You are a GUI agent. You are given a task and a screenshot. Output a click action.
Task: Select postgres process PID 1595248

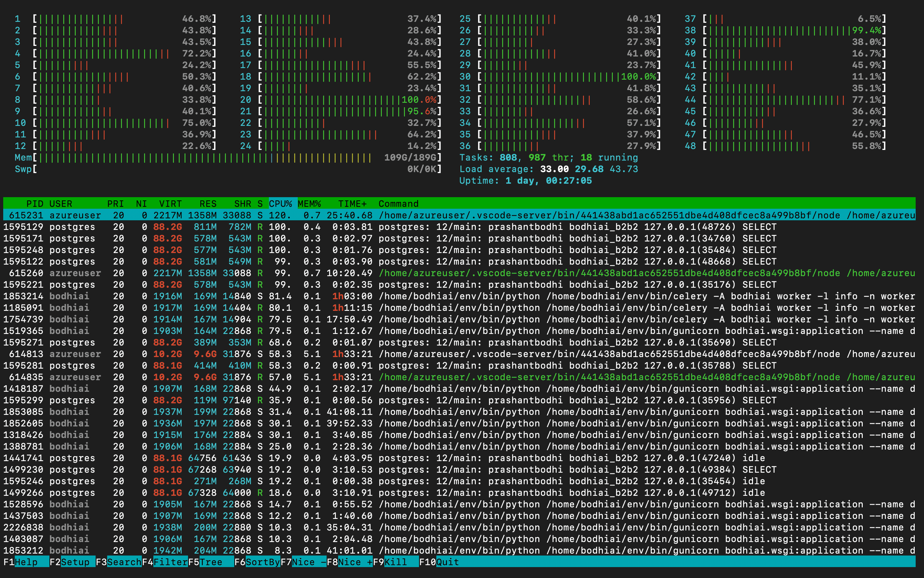(459, 250)
